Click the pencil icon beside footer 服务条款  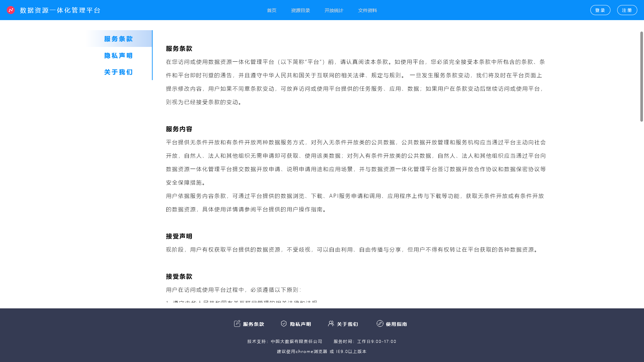pos(237,323)
